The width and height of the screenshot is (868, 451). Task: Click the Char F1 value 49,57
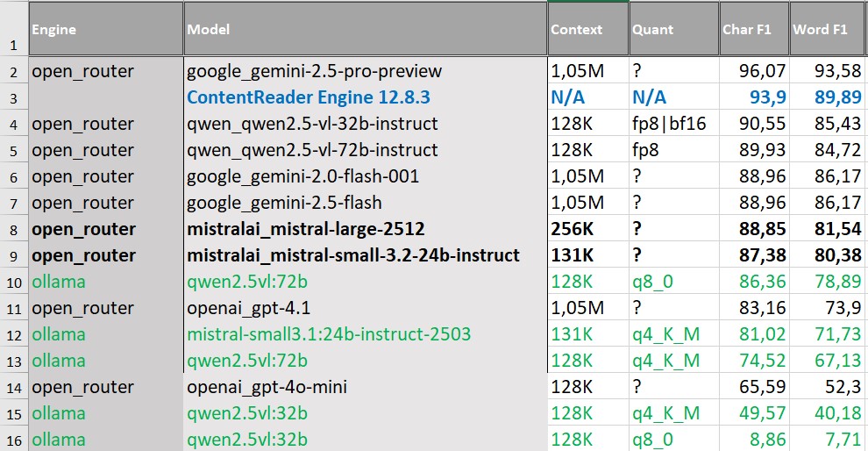coord(753,413)
